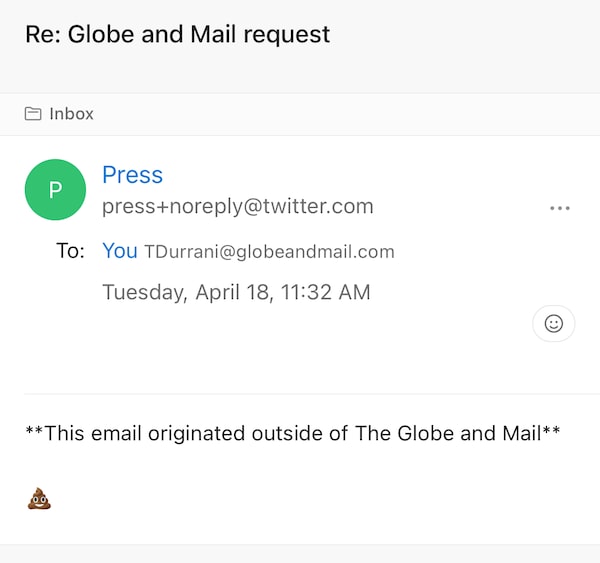The image size is (600, 563).
Task: Click the To: recipients label
Action: (x=70, y=251)
